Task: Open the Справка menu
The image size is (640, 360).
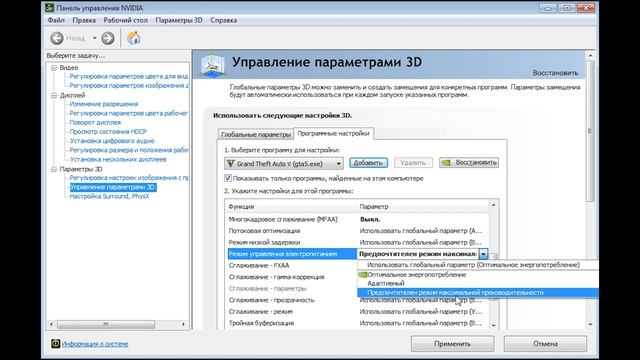Action: tap(224, 20)
